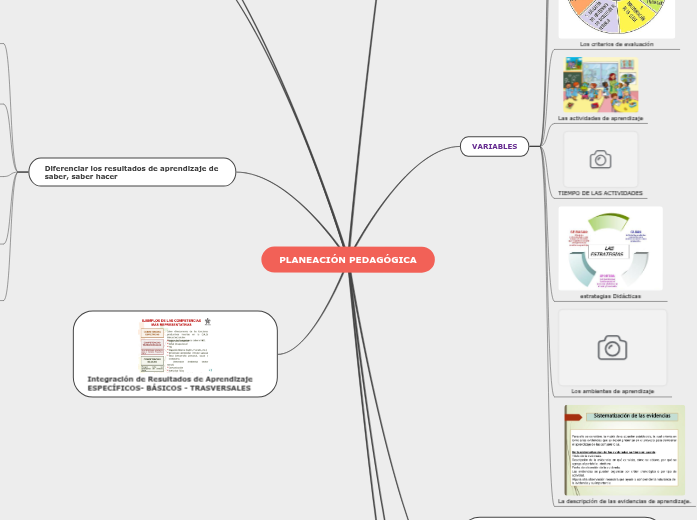Select the TIEMPO DE LAS ACTIVIDADES label

(600, 192)
